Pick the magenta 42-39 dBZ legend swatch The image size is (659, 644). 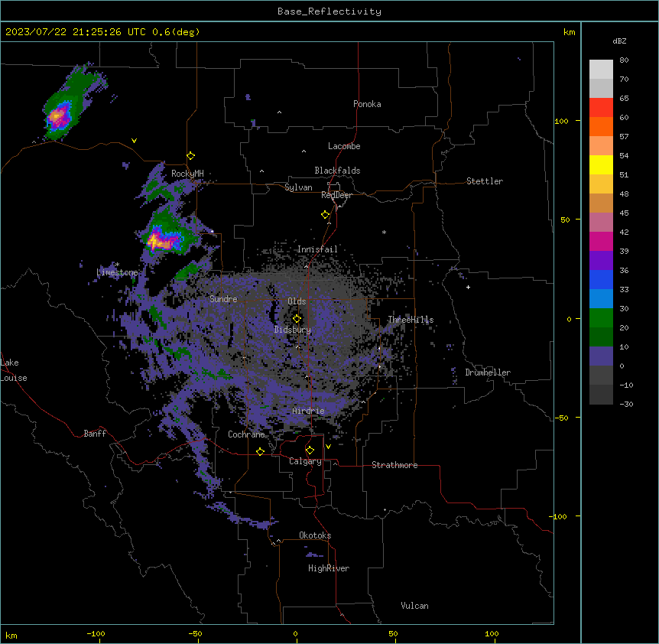pos(601,241)
